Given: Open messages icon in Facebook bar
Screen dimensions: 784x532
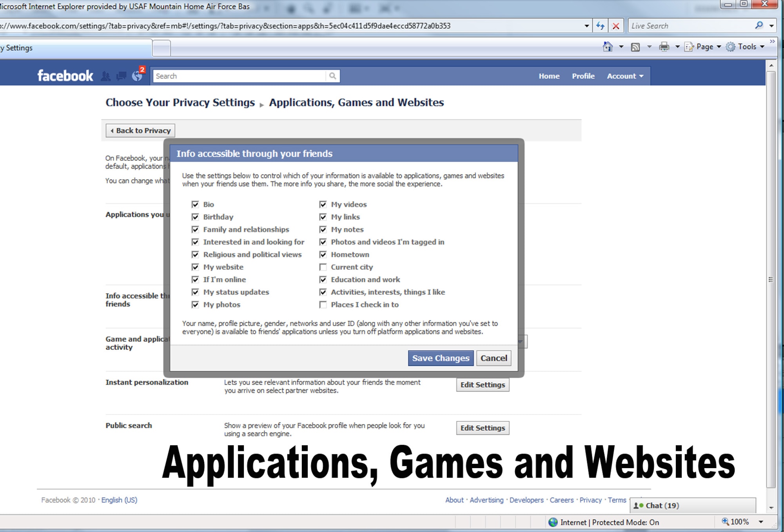Looking at the screenshot, I should pyautogui.click(x=122, y=76).
